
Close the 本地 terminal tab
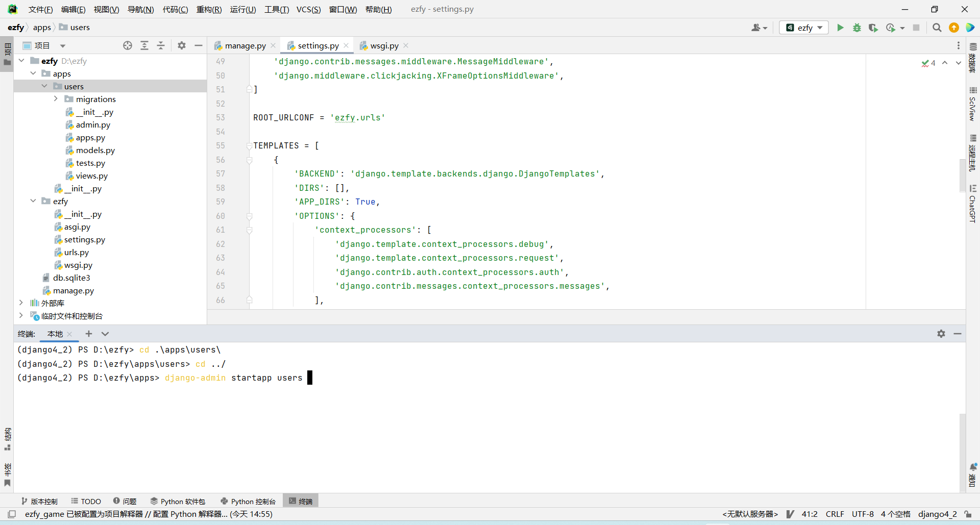[x=69, y=334]
